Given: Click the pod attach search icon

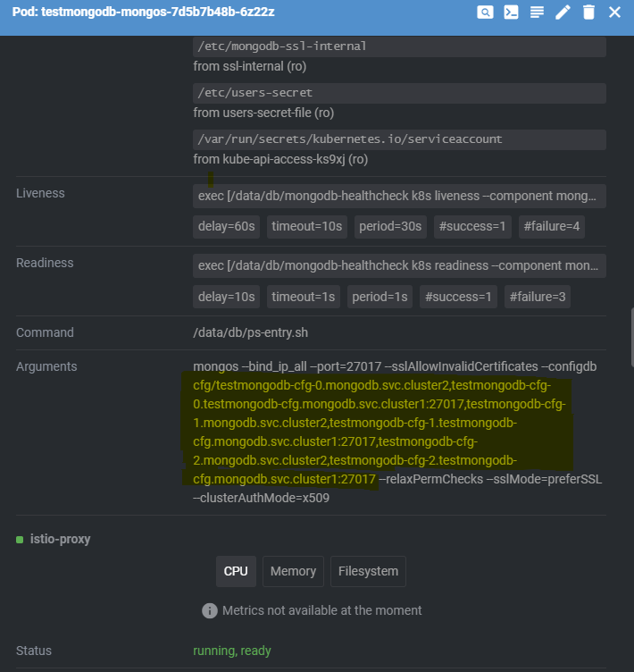Looking at the screenshot, I should coord(485,12).
